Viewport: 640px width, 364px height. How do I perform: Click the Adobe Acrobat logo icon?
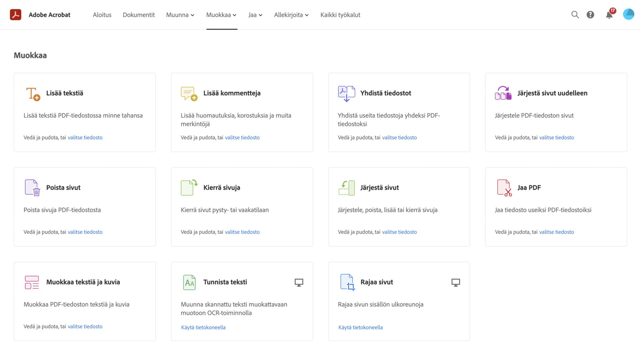click(x=16, y=15)
